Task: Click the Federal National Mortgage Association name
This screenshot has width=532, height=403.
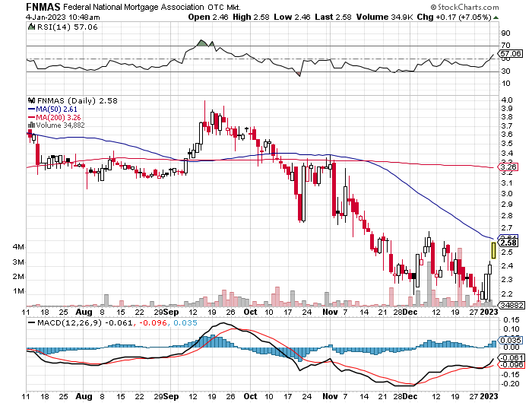Action: tap(134, 7)
